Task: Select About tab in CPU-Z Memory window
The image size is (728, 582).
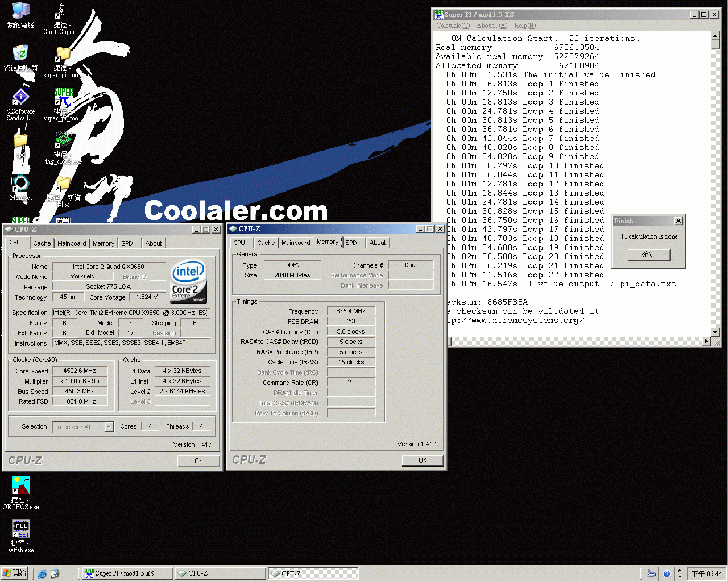Action: point(378,243)
